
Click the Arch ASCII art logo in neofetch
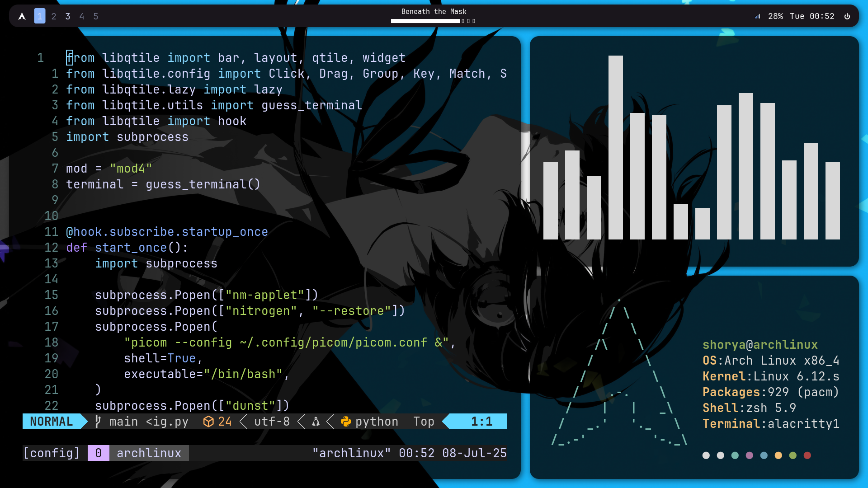619,373
